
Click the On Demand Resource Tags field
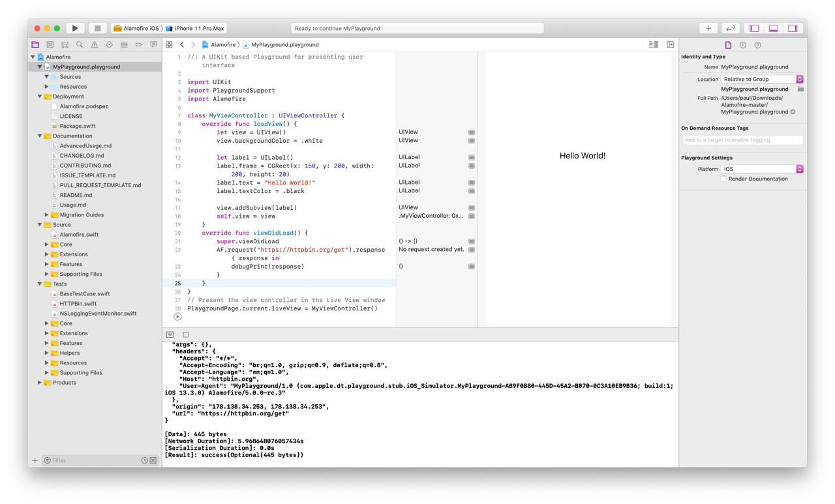pos(742,140)
